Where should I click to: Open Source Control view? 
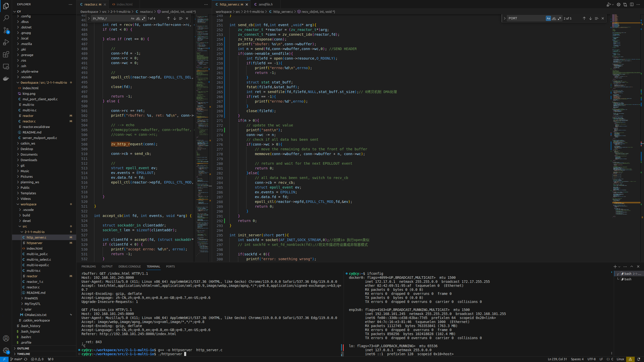6,30
